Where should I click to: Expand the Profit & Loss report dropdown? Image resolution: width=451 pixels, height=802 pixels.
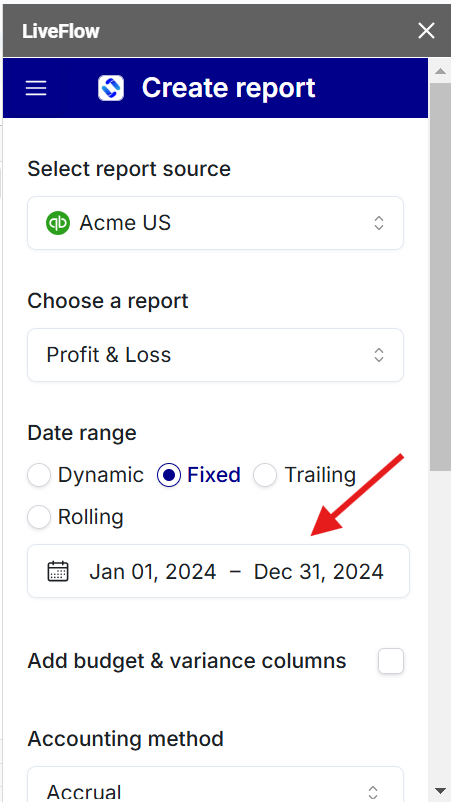(215, 355)
